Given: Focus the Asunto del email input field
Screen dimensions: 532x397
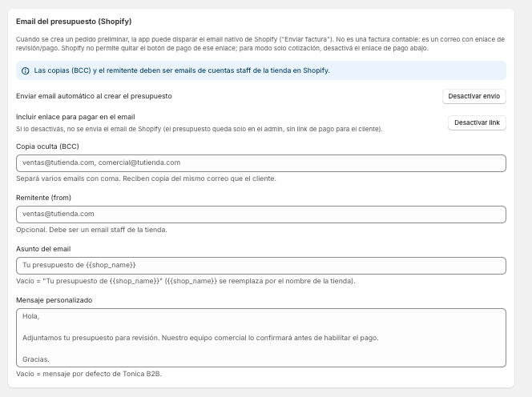Looking at the screenshot, I should click(261, 266).
